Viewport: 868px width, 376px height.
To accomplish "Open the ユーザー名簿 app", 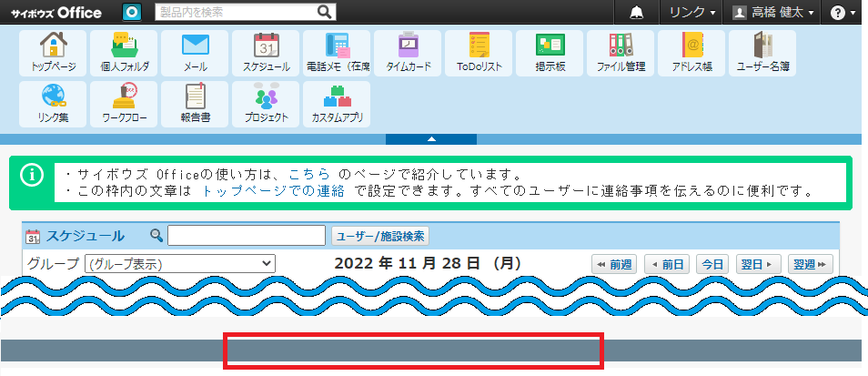I will tap(762, 53).
